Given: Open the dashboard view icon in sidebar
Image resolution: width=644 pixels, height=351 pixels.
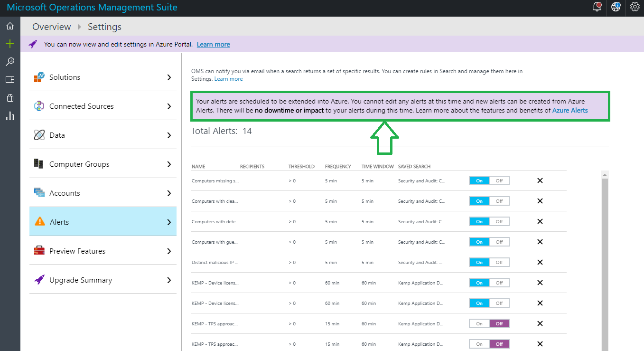Looking at the screenshot, I should 10,80.
